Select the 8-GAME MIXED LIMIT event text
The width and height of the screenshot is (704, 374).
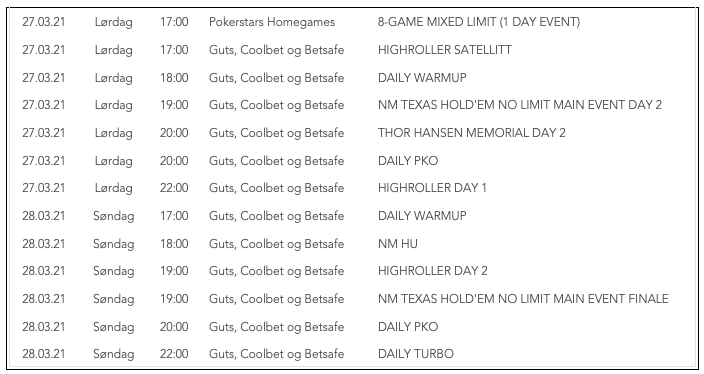pos(479,22)
